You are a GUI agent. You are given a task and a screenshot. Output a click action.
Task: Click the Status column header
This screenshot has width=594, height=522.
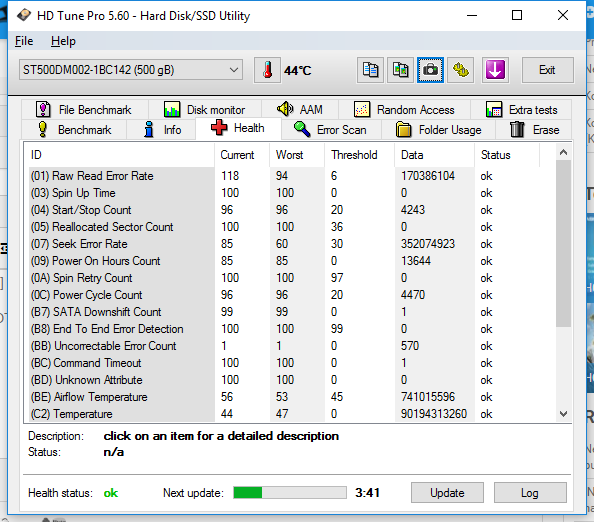pyautogui.click(x=507, y=155)
